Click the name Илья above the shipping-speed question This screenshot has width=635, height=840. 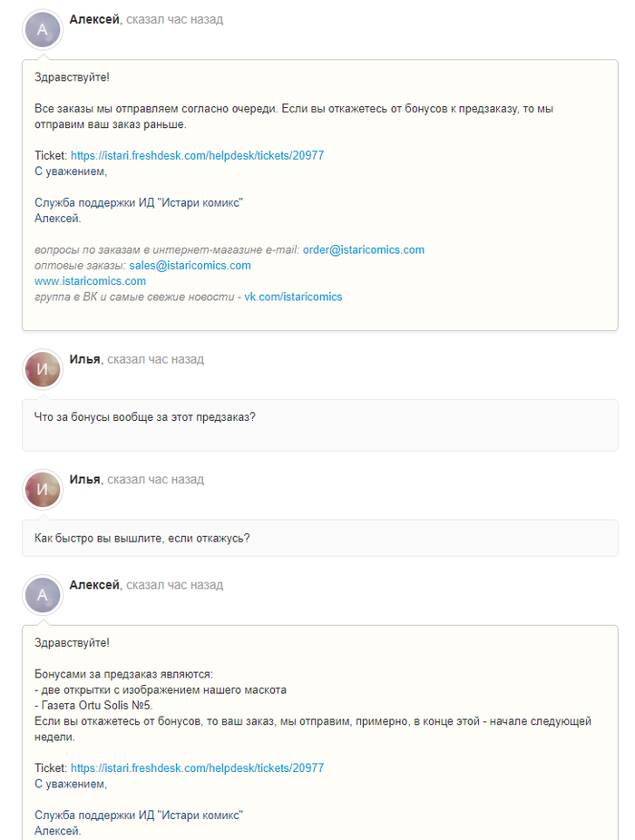click(x=84, y=479)
